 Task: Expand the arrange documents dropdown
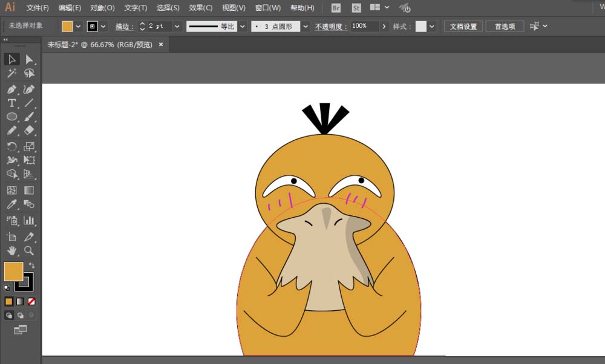click(387, 7)
